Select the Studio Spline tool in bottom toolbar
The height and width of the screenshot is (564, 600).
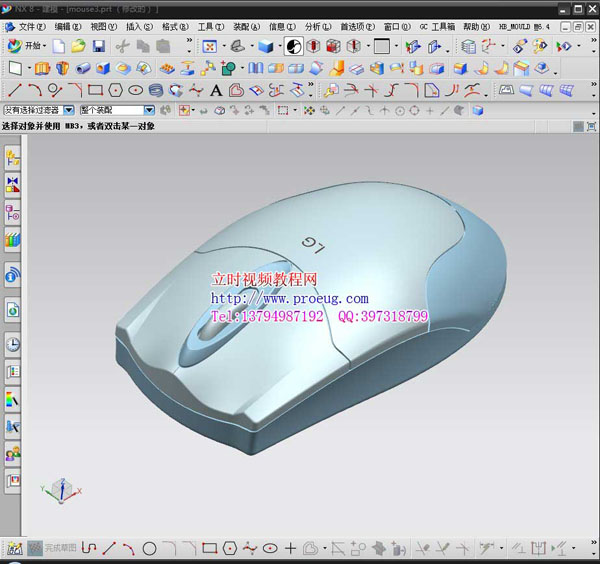click(x=250, y=549)
